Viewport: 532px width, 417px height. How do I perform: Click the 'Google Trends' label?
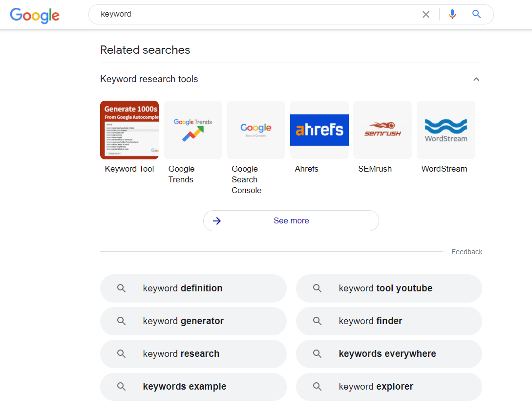tap(182, 174)
